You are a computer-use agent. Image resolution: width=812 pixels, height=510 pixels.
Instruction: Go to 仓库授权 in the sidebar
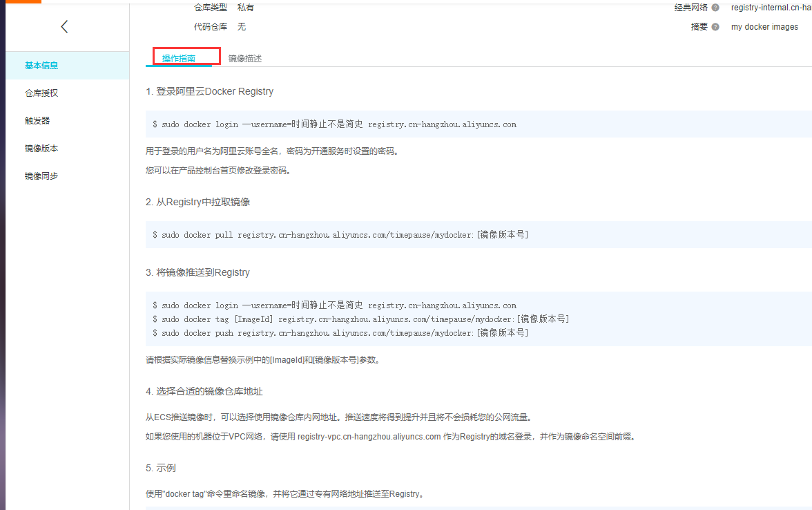click(41, 93)
